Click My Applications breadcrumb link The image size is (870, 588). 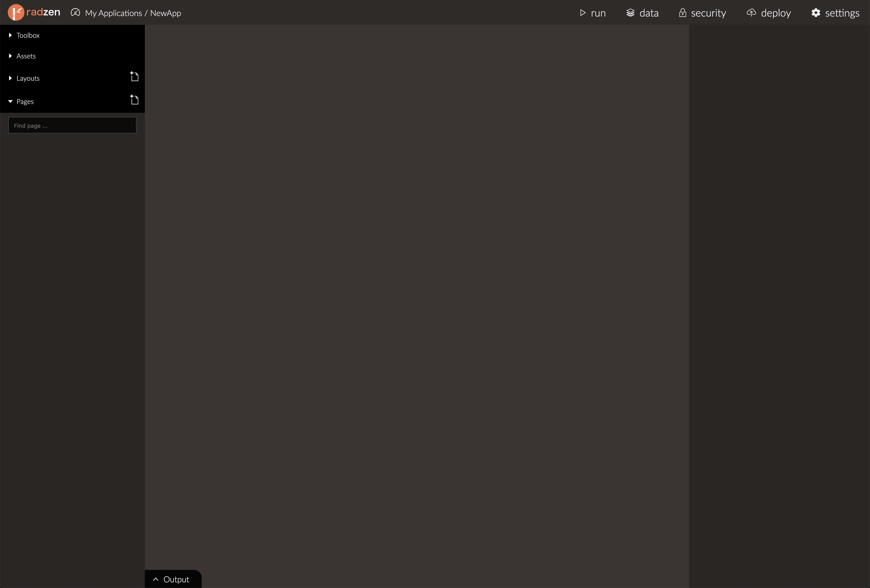point(113,12)
